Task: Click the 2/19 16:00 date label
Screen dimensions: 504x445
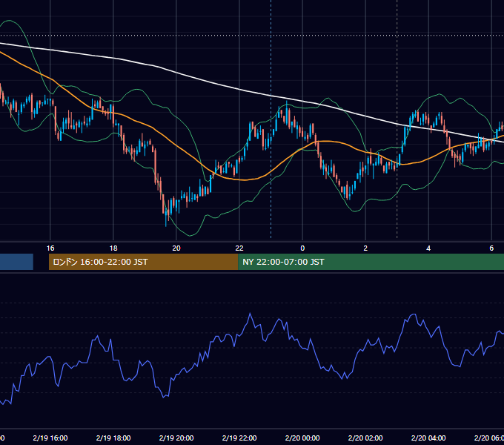Action: 50,438
